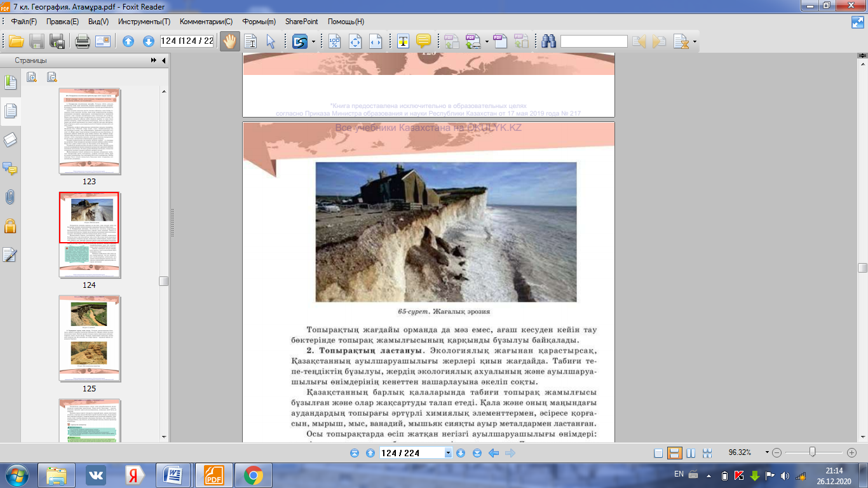Open the Правка menu
Viewport: 868px width, 488px height.
click(62, 22)
